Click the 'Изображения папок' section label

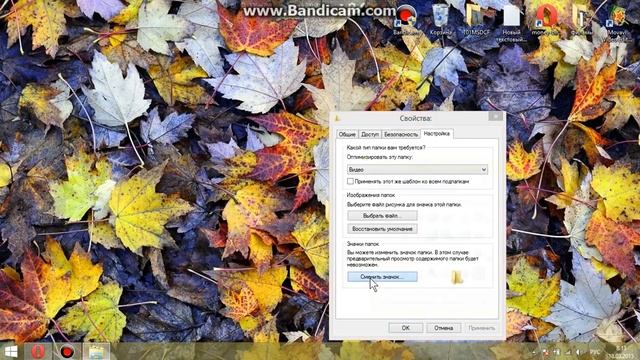pyautogui.click(x=371, y=195)
